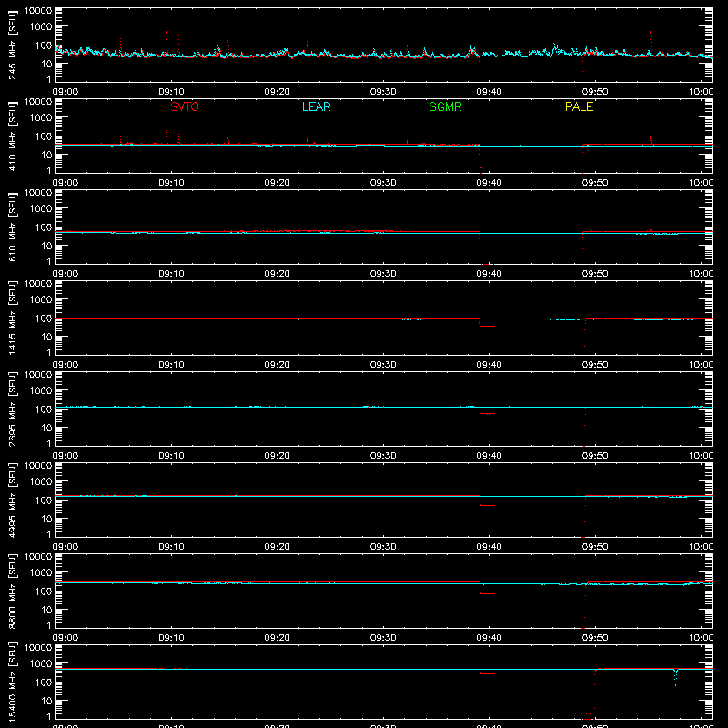Screen dimensions: 728x728
Task: Click 10:00 label under the 410 MHz plot
Action: (x=701, y=183)
